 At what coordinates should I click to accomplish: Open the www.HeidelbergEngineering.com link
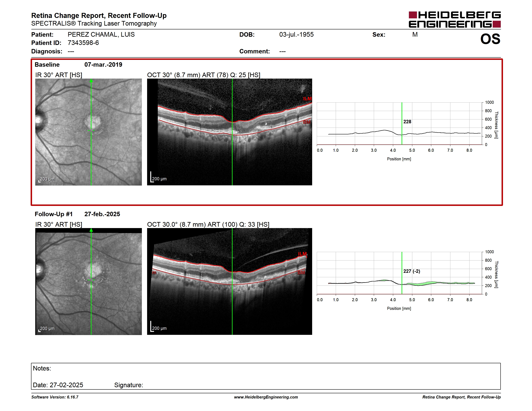[266, 397]
